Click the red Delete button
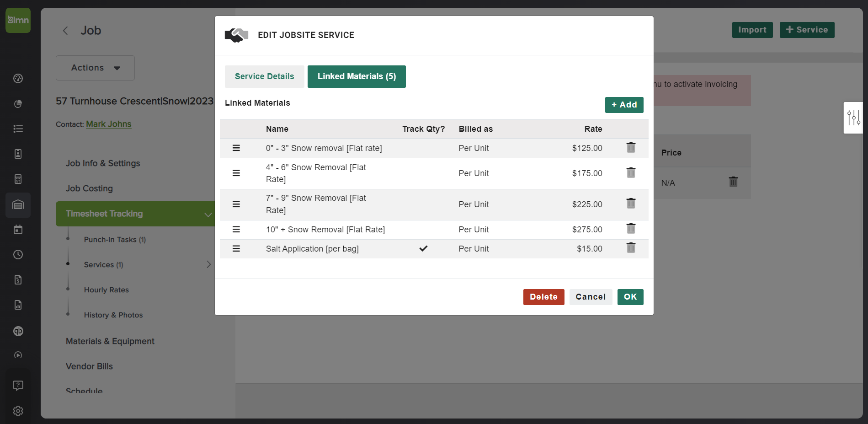The width and height of the screenshot is (868, 424). coord(543,297)
